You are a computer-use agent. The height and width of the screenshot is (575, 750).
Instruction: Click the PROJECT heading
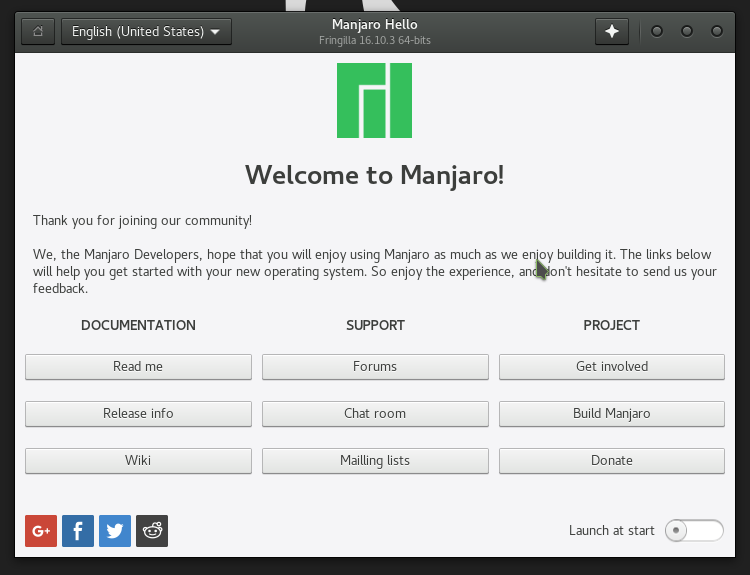click(611, 325)
